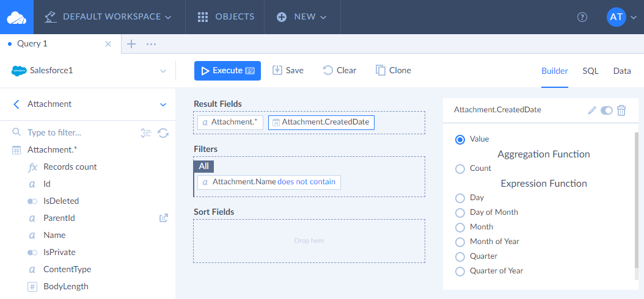The width and height of the screenshot is (644, 299).
Task: Clone the query
Action: pos(393,71)
